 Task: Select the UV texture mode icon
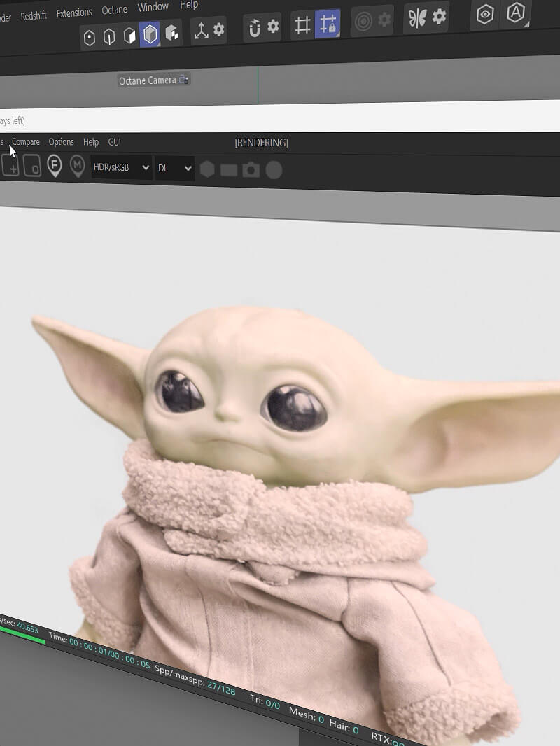(171, 34)
